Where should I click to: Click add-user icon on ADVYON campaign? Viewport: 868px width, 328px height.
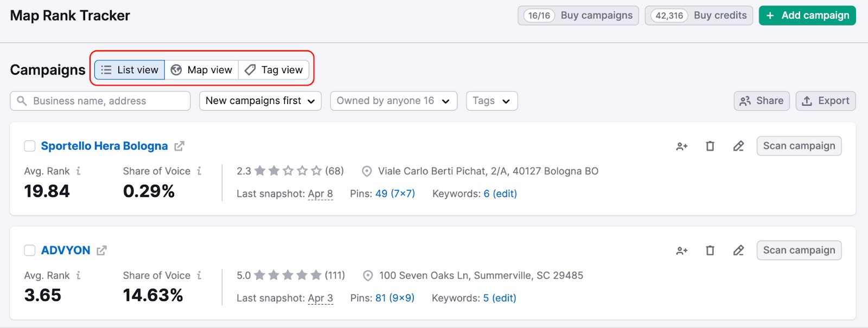pyautogui.click(x=682, y=250)
